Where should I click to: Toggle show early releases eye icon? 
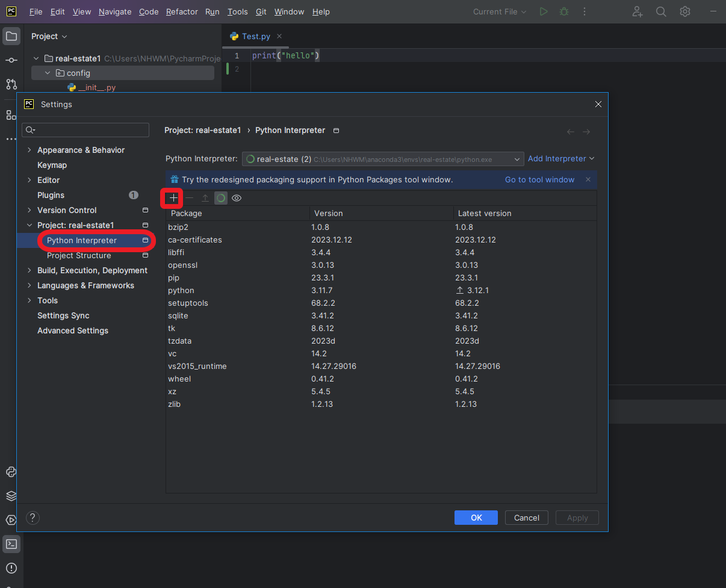coord(237,198)
